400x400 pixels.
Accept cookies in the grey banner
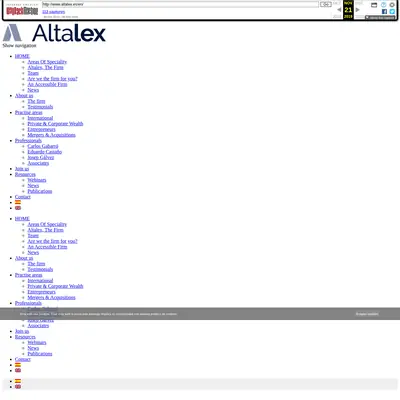coord(367,314)
